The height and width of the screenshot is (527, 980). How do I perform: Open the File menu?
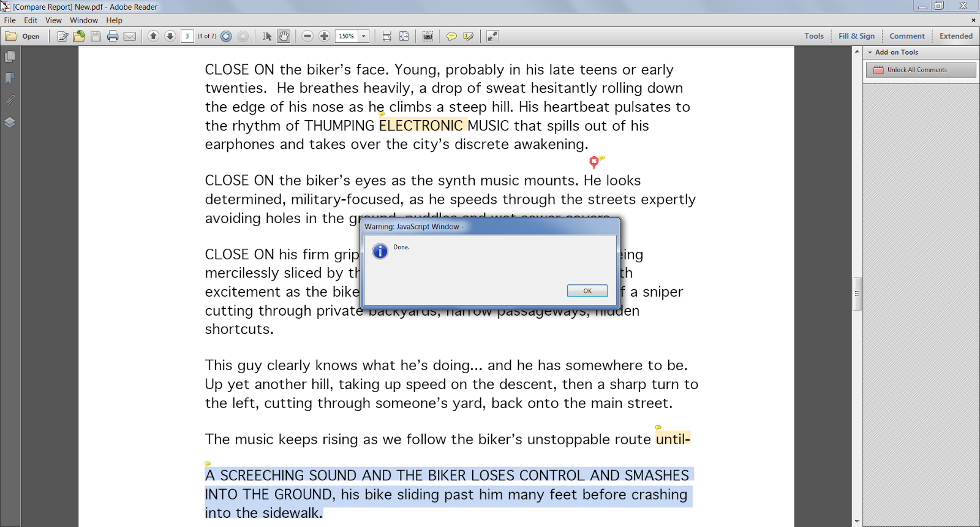[10, 20]
